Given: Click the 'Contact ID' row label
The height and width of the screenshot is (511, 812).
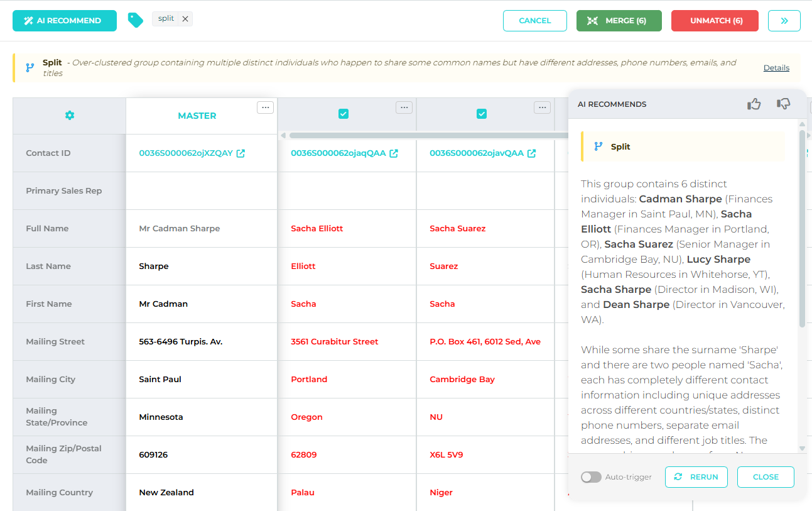Looking at the screenshot, I should coord(48,153).
